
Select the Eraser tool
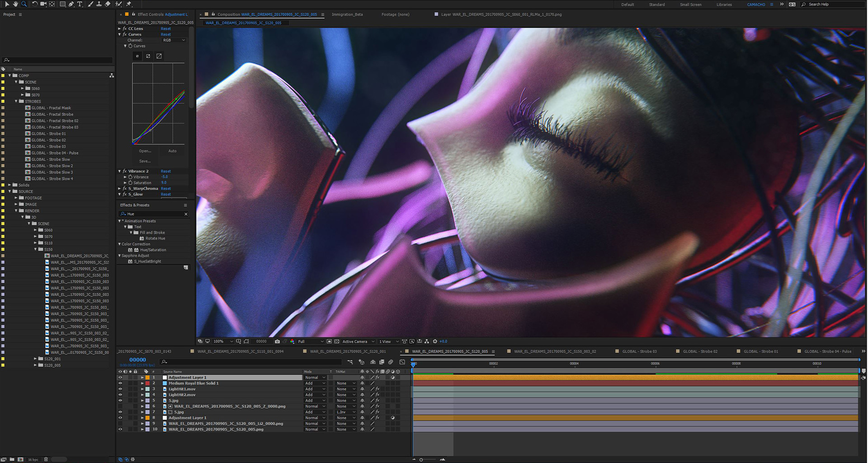tap(108, 4)
